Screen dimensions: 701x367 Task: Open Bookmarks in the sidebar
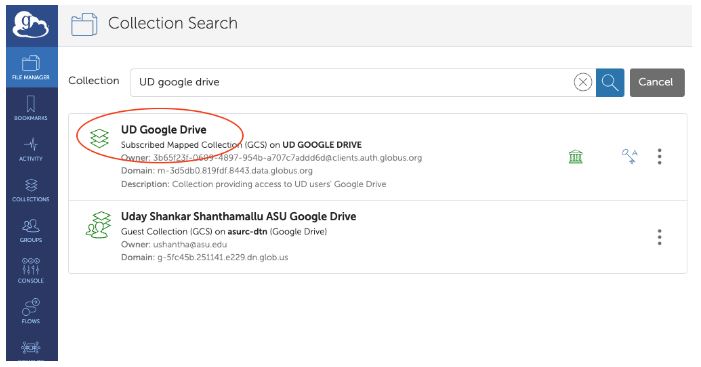tap(31, 108)
